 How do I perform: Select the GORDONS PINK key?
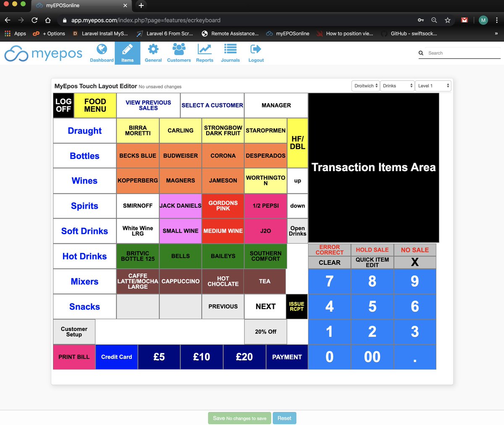223,206
